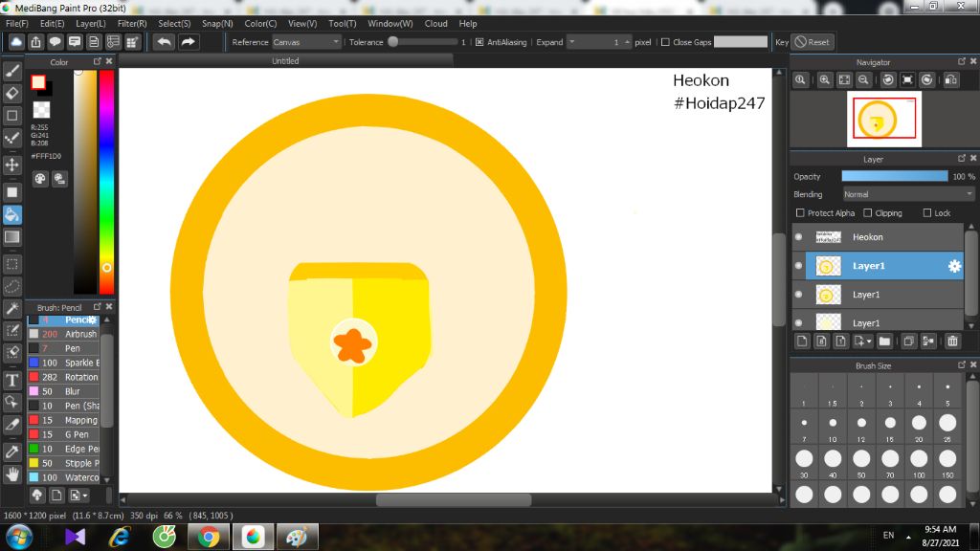The image size is (980, 551).
Task: Open the Cloud menu
Action: [x=435, y=24]
